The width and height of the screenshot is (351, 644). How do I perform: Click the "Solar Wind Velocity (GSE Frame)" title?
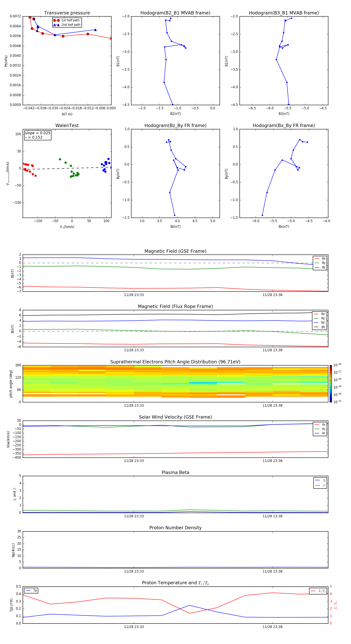[x=175, y=417]
